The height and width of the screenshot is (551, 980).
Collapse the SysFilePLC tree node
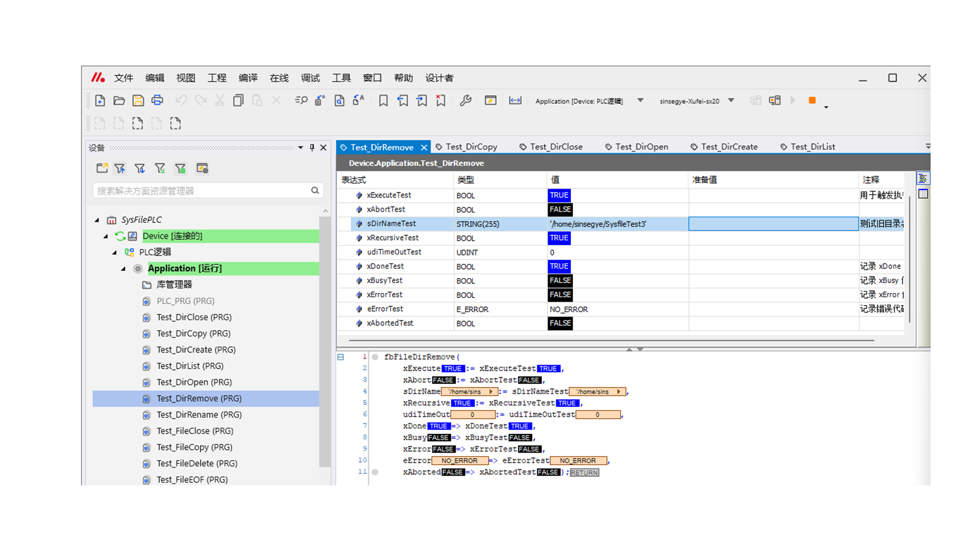pyautogui.click(x=97, y=220)
